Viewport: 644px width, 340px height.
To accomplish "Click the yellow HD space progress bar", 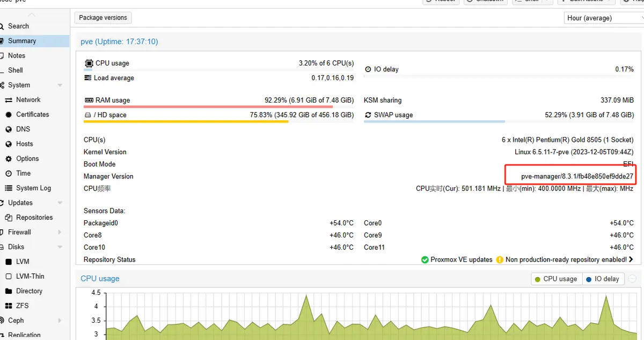I will [x=219, y=121].
